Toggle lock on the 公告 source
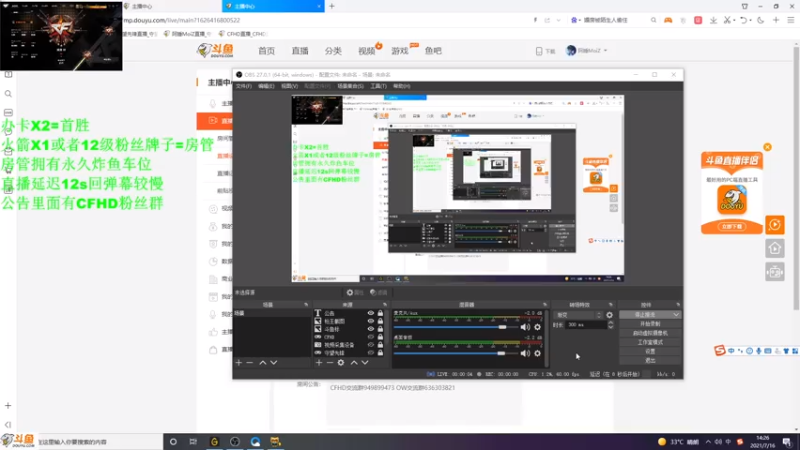Viewport: 800px width, 450px height. 380,313
